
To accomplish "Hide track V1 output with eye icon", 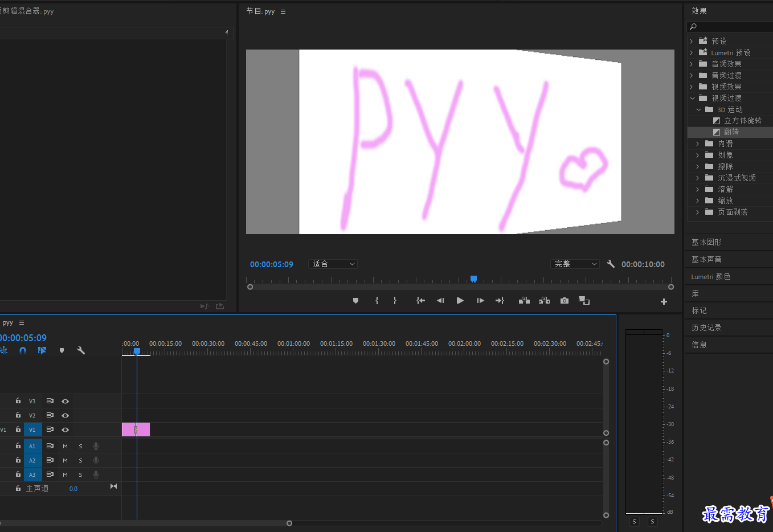I will [66, 430].
